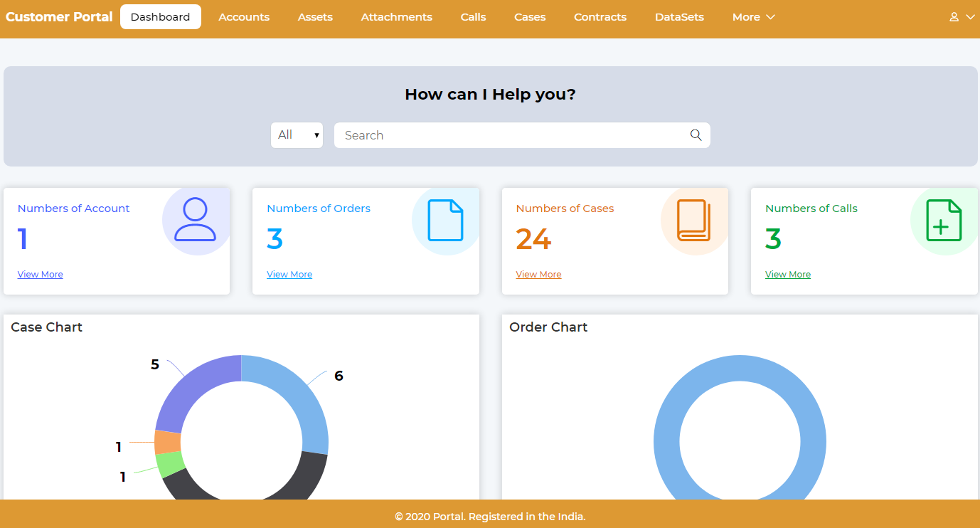Click the Calls file-plus icon
Screen dimensions: 980x528
(944, 220)
